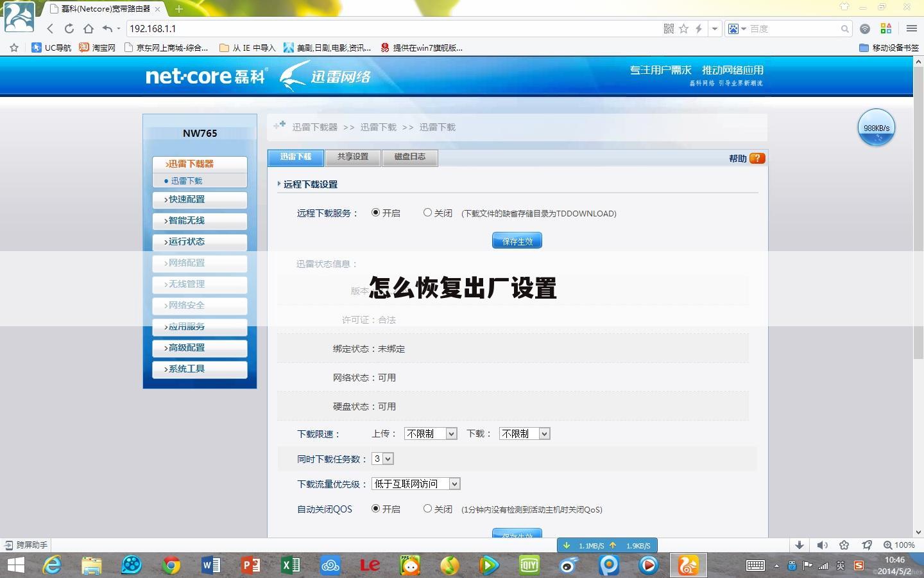Screen dimensions: 924x578
Task: Open the iQIYI app on the taskbar
Action: (x=529, y=565)
